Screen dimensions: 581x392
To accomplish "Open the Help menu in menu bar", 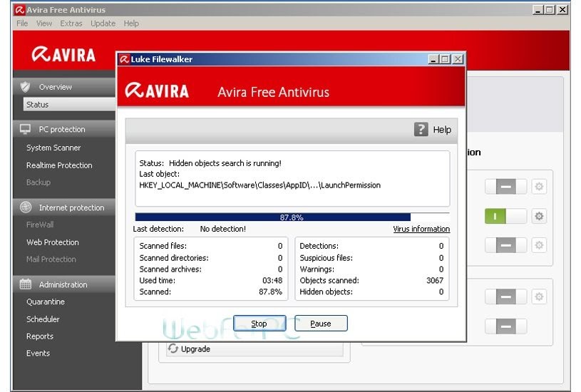I will pos(131,24).
